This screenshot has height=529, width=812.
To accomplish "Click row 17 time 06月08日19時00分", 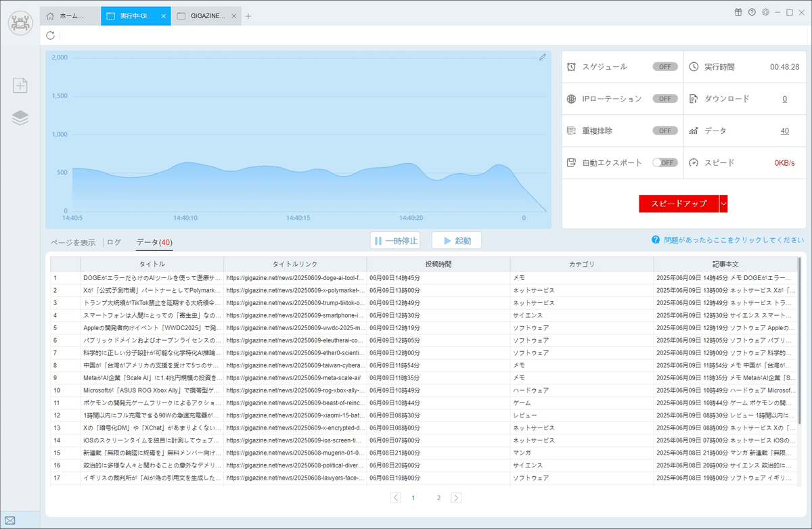I will [x=394, y=478].
